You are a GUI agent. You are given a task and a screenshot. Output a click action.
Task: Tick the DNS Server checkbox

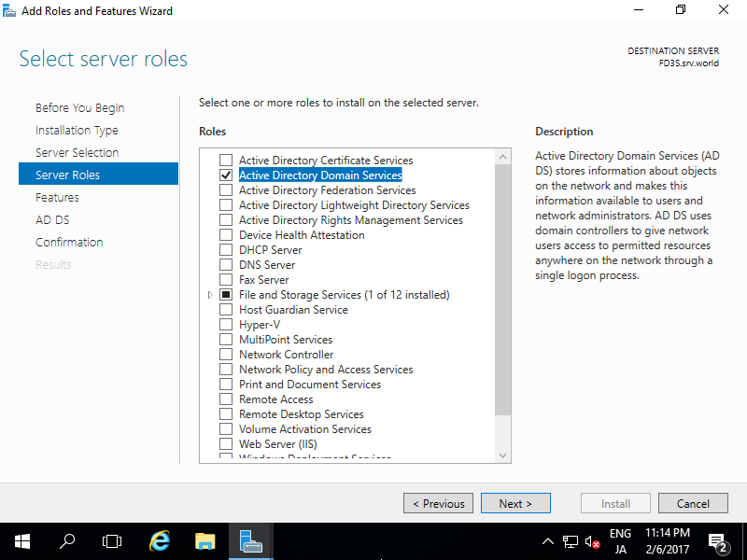[226, 264]
